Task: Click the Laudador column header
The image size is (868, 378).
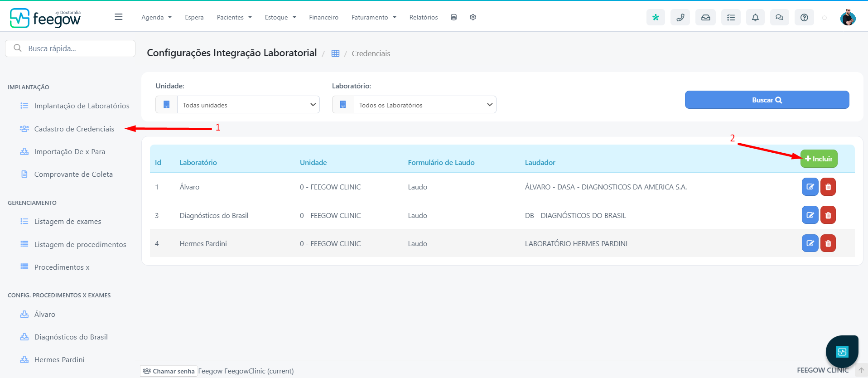Action: pyautogui.click(x=540, y=162)
